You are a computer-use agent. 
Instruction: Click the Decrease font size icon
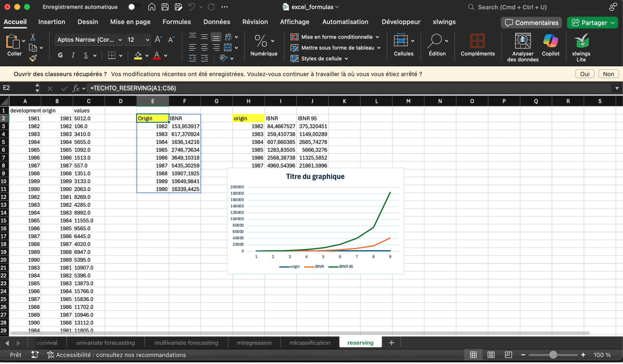point(171,40)
